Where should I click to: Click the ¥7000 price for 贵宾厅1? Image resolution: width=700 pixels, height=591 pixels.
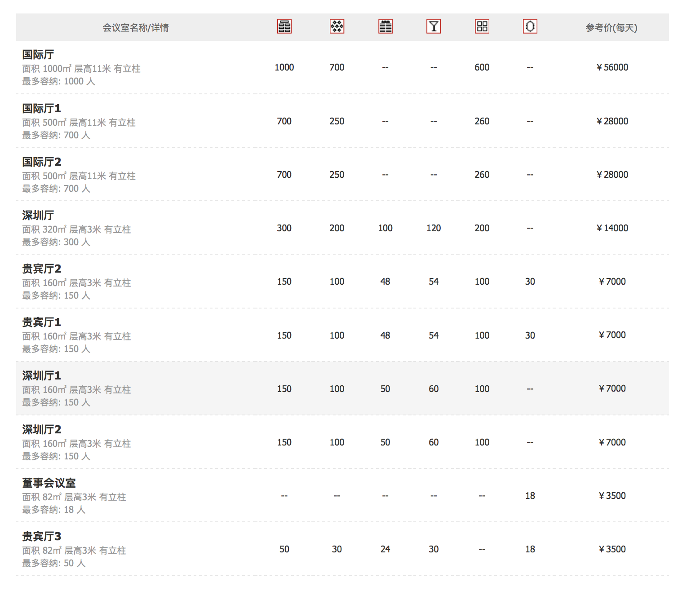[612, 335]
